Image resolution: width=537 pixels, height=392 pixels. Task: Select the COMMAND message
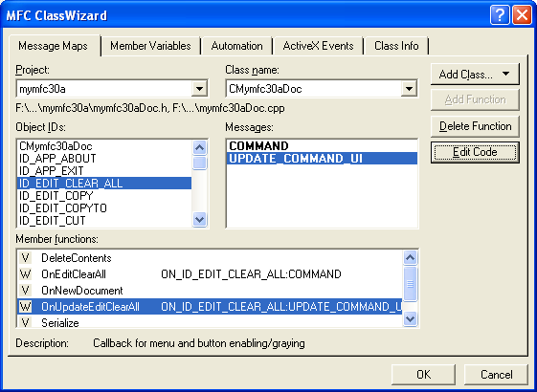[322, 146]
